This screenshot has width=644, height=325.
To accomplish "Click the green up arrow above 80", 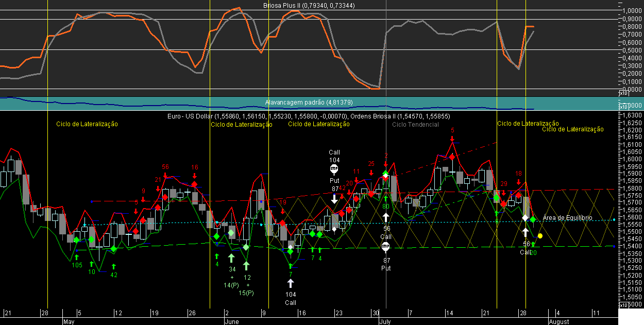I will (385, 197).
